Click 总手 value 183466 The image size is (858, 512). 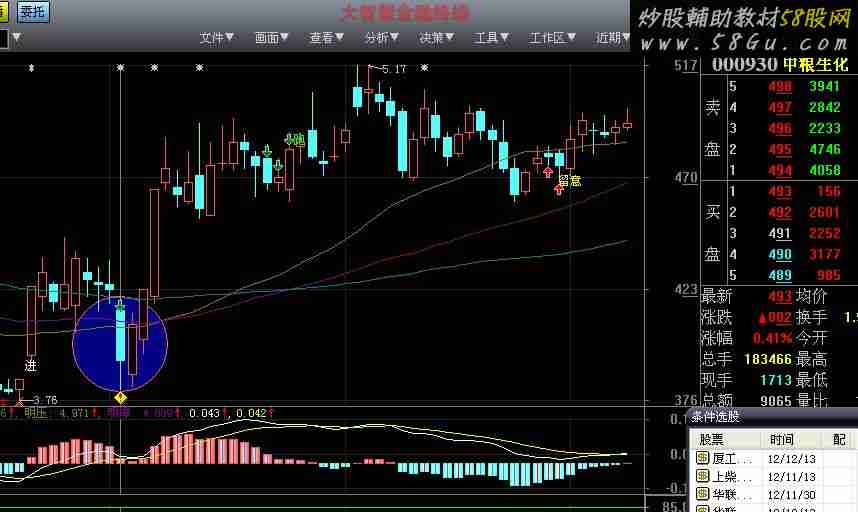click(x=768, y=359)
